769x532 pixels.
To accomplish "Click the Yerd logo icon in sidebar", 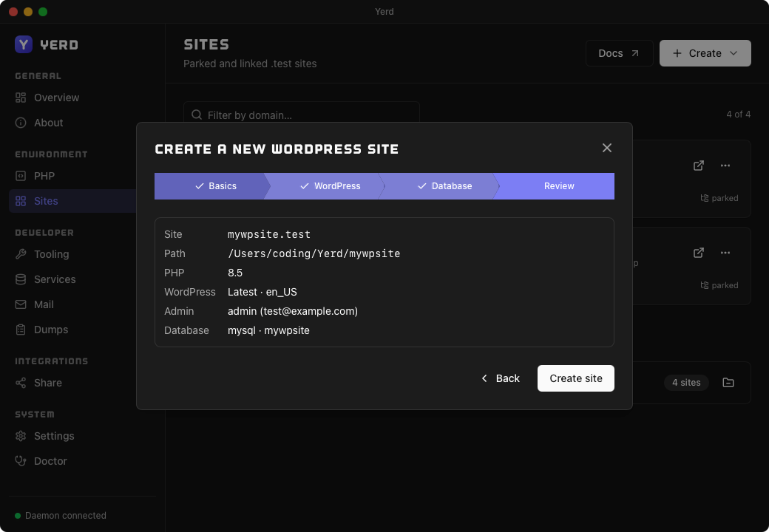I will coord(24,44).
